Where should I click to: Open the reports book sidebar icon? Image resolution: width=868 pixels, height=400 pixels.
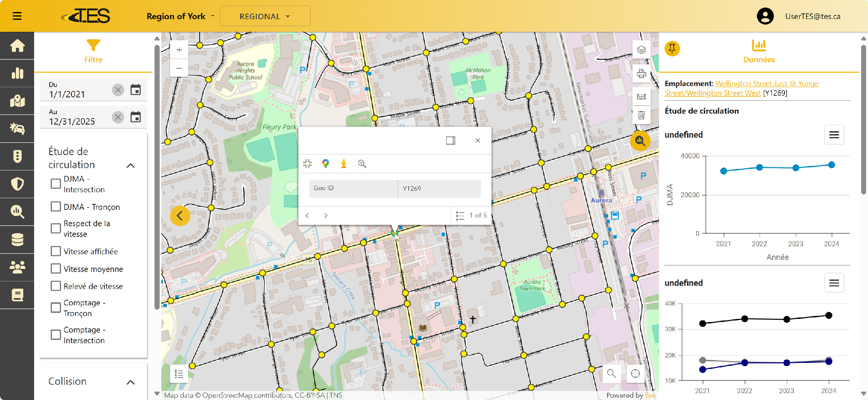(17, 295)
